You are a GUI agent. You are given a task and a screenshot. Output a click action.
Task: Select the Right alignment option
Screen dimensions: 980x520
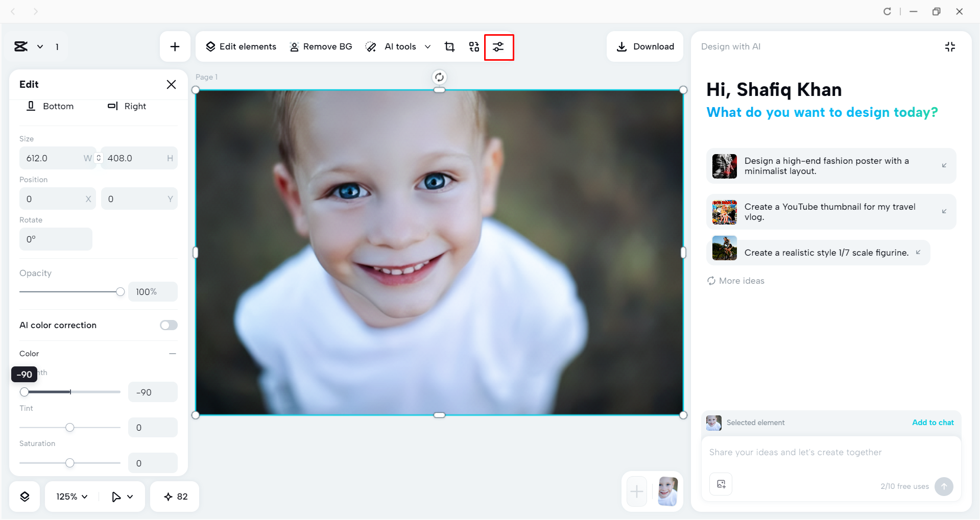[x=127, y=106]
